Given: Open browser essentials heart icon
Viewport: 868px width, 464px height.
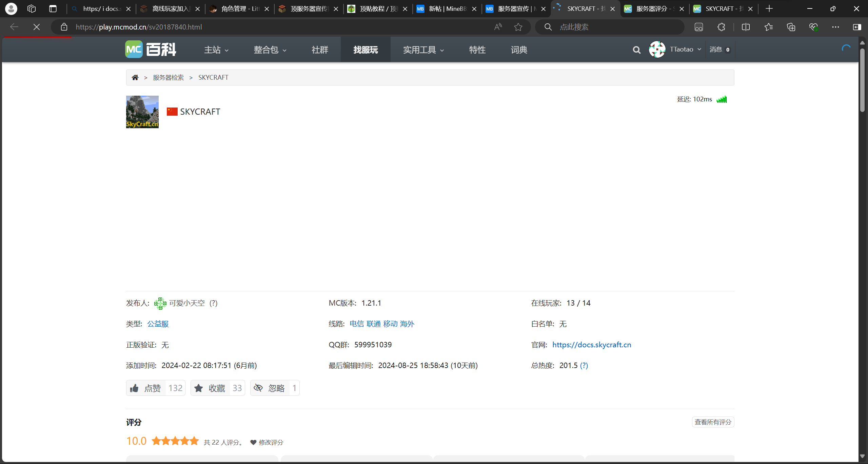Looking at the screenshot, I should 813,27.
